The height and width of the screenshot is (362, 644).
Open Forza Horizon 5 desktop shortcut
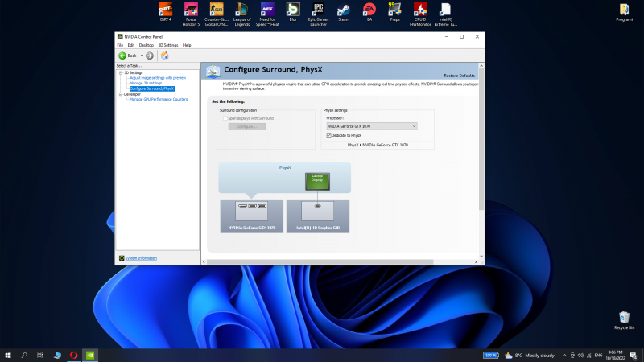(x=191, y=14)
